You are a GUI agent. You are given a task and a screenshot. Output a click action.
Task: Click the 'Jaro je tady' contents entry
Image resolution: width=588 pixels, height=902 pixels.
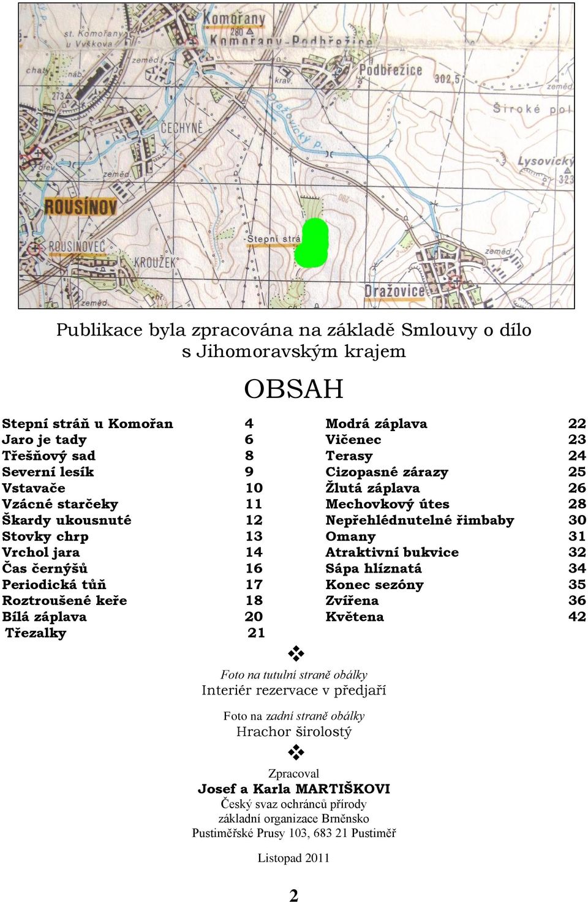(44, 440)
